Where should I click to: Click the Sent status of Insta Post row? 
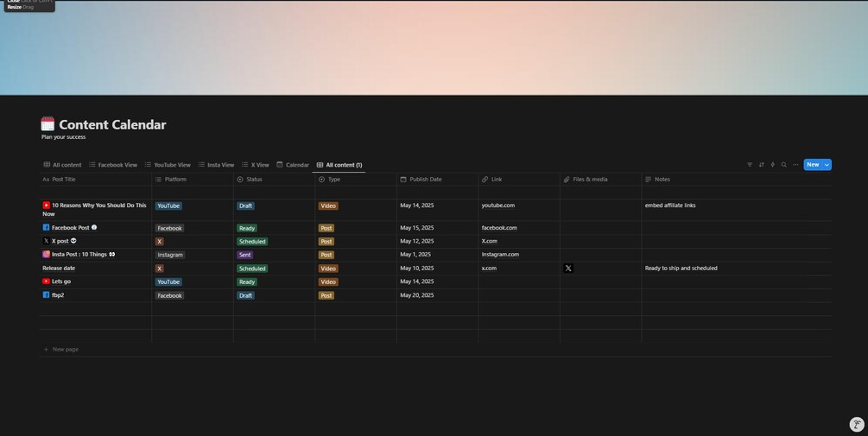click(x=244, y=255)
